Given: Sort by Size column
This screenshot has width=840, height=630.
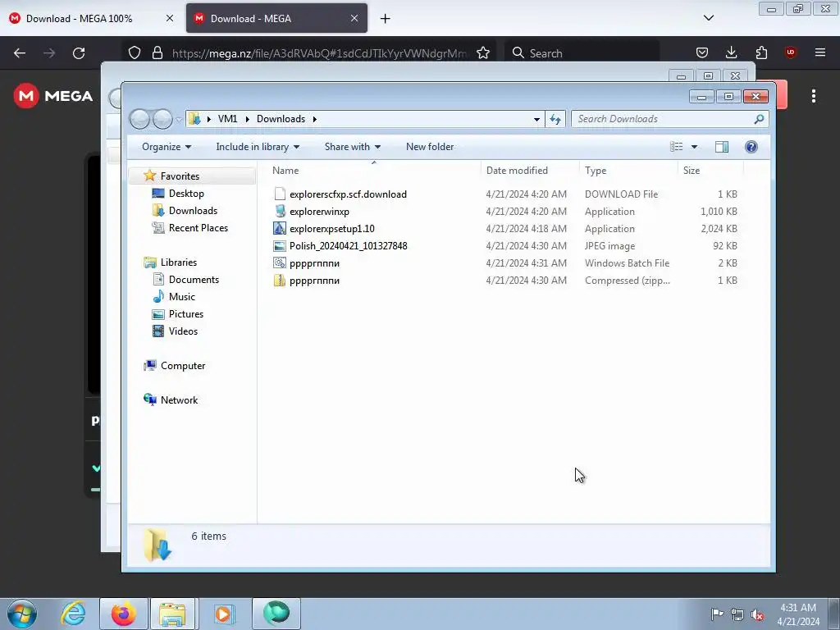Looking at the screenshot, I should (710, 171).
